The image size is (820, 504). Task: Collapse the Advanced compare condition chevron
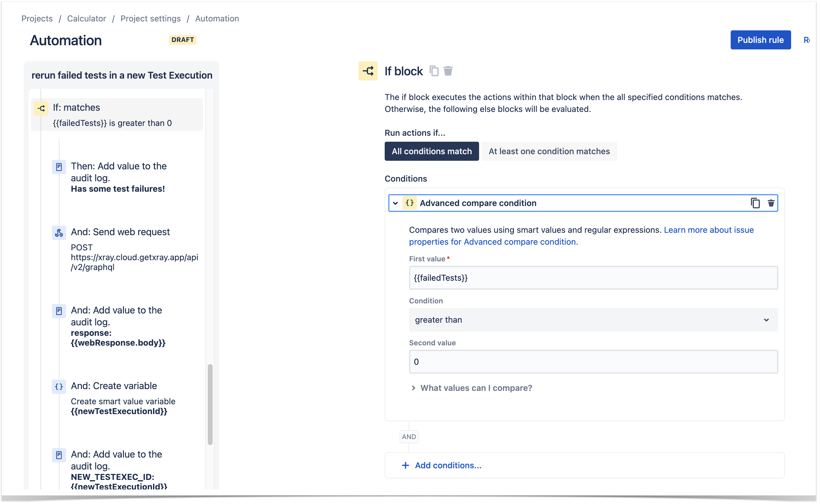tap(395, 203)
